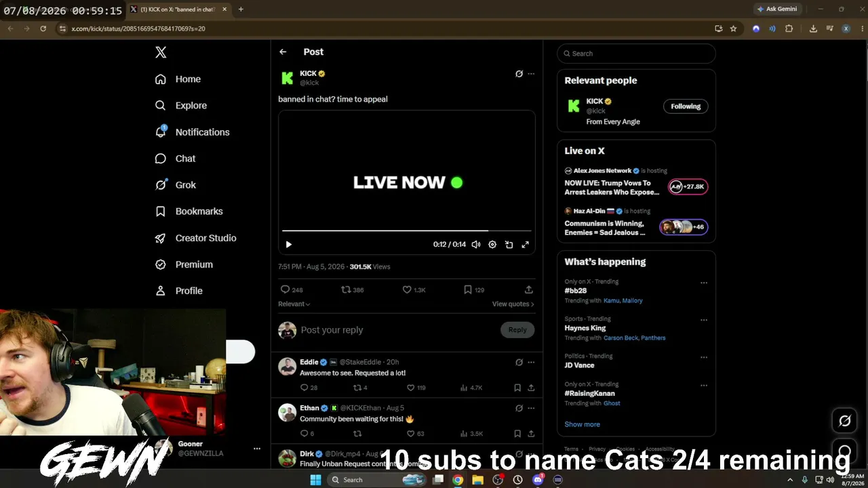The width and height of the screenshot is (868, 488).
Task: Like the KICK post with 1.3K likes
Action: [x=414, y=289]
